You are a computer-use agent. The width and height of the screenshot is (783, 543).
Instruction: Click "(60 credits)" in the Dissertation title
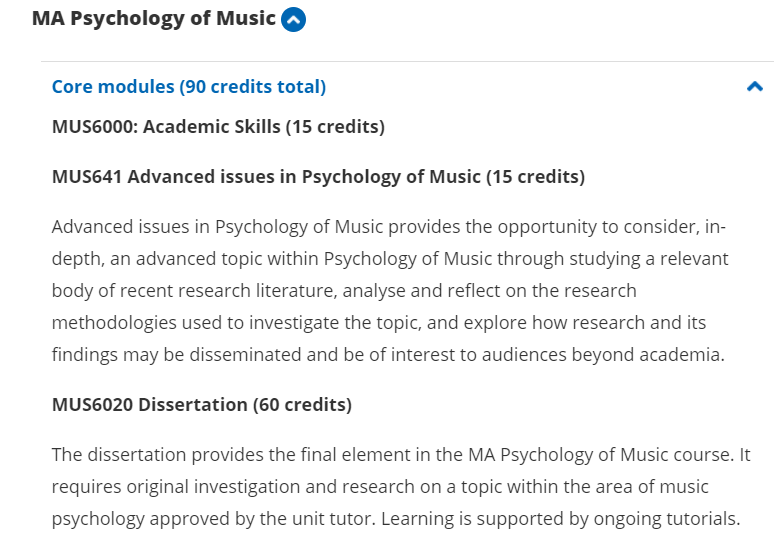(x=302, y=405)
